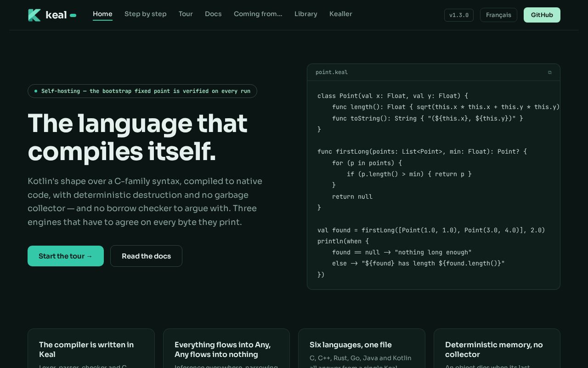Click the 'Kotlin's shape over a C-family' paragraph
The image size is (588, 368).
145,201
